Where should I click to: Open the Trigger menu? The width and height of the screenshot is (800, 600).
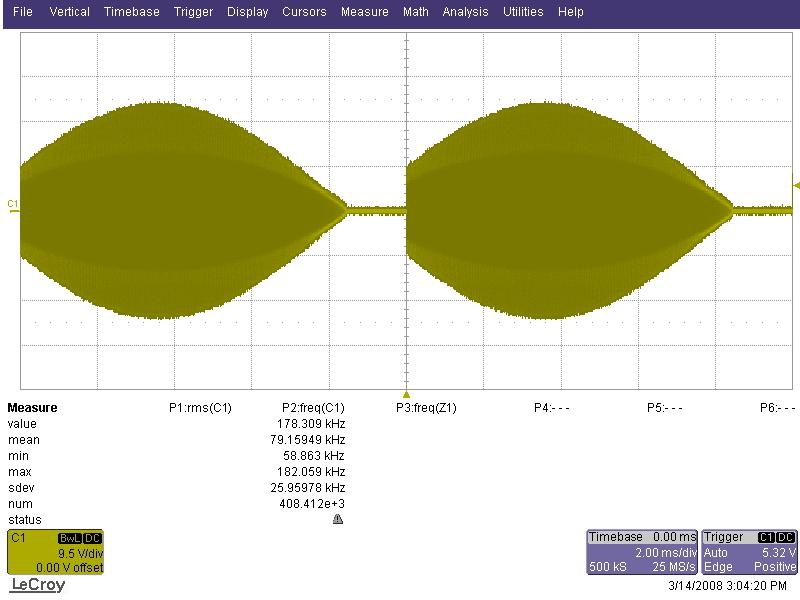coord(193,12)
